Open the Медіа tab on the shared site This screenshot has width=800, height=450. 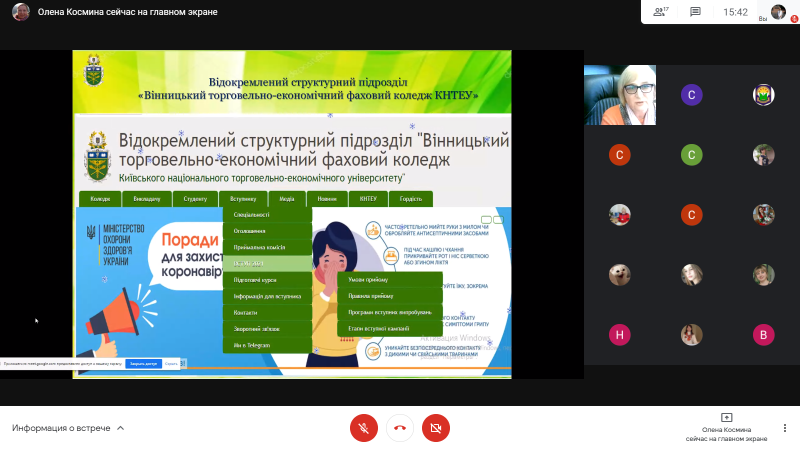tap(287, 199)
